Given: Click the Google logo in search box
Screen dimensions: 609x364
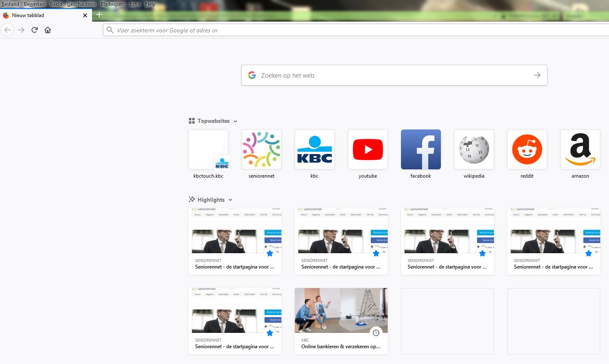Looking at the screenshot, I should tap(252, 75).
